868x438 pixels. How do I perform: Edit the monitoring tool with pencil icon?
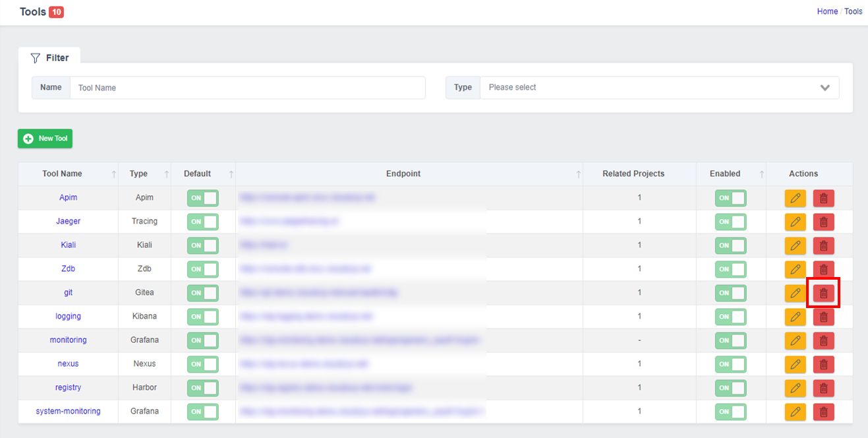(796, 340)
